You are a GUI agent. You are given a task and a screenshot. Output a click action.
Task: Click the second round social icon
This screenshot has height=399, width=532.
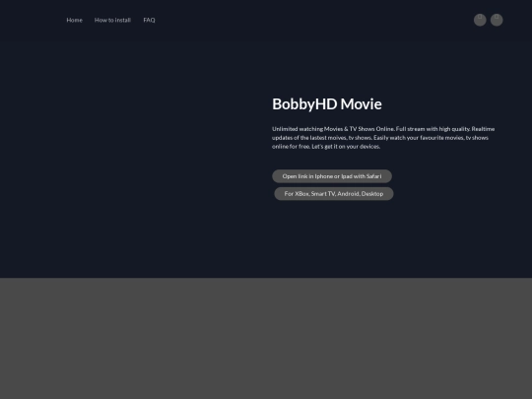497,20
